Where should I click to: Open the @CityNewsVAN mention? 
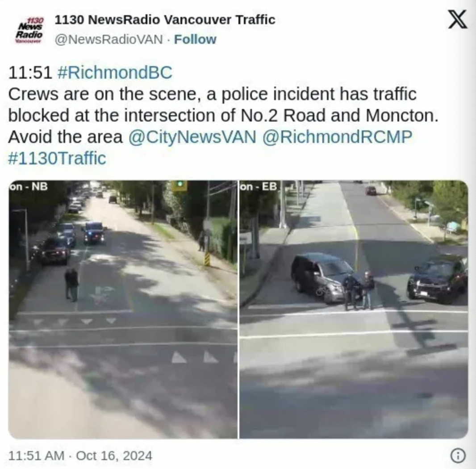[x=192, y=137]
